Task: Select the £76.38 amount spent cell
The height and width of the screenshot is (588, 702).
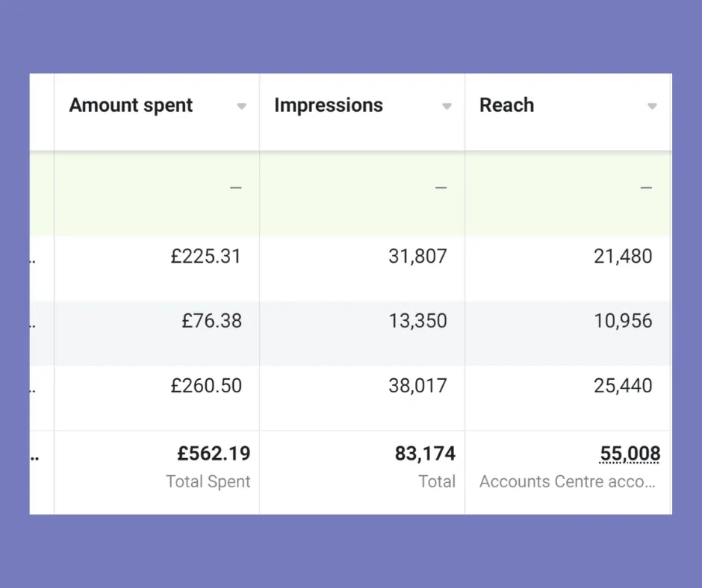Action: coord(211,321)
